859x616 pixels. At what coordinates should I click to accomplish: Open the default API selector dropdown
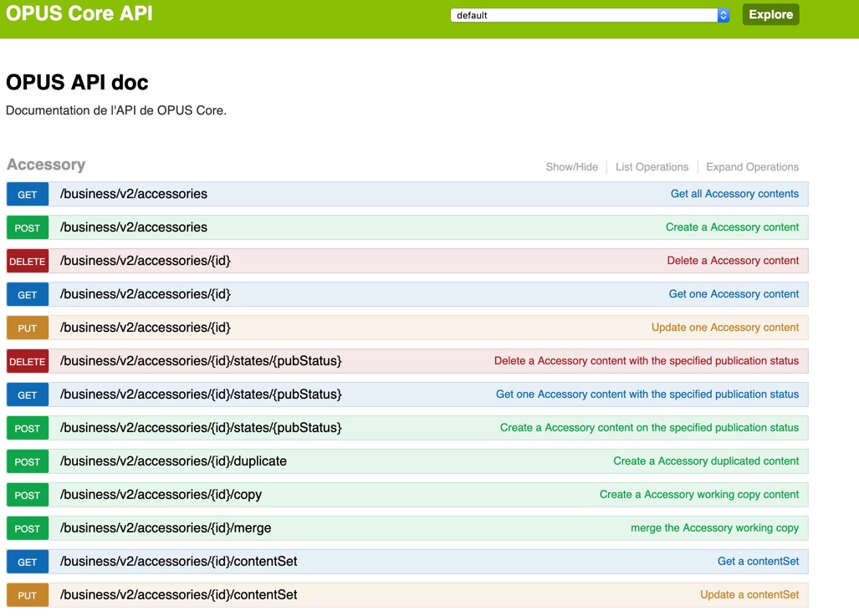[x=590, y=15]
